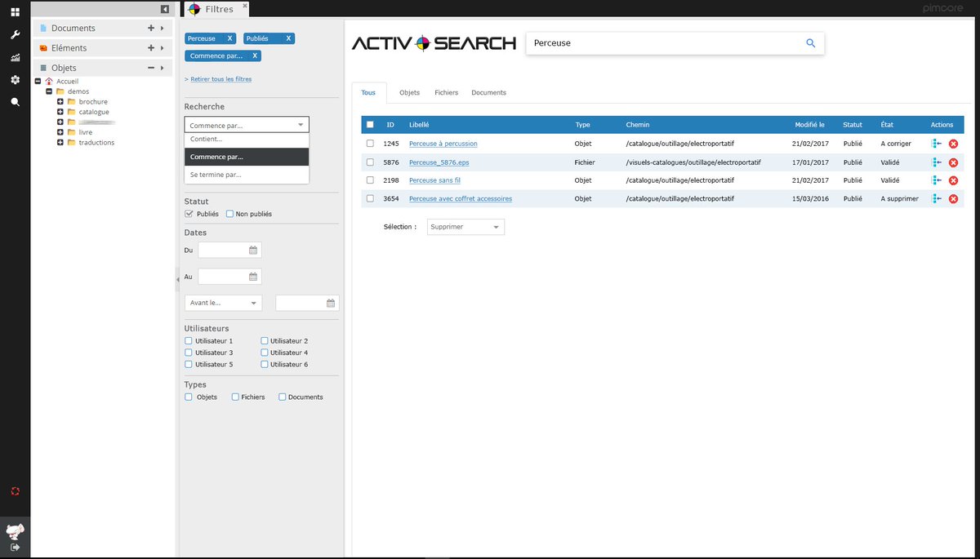
Task: Add a new item in Eléments panel
Action: point(150,48)
